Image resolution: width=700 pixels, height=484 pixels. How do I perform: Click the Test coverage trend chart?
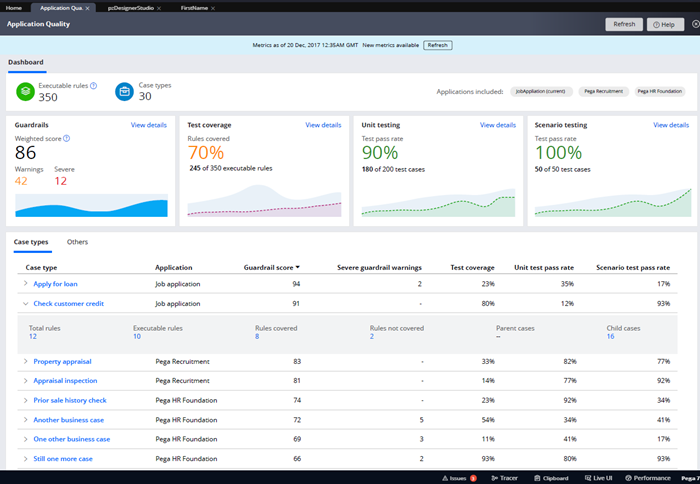pos(264,201)
